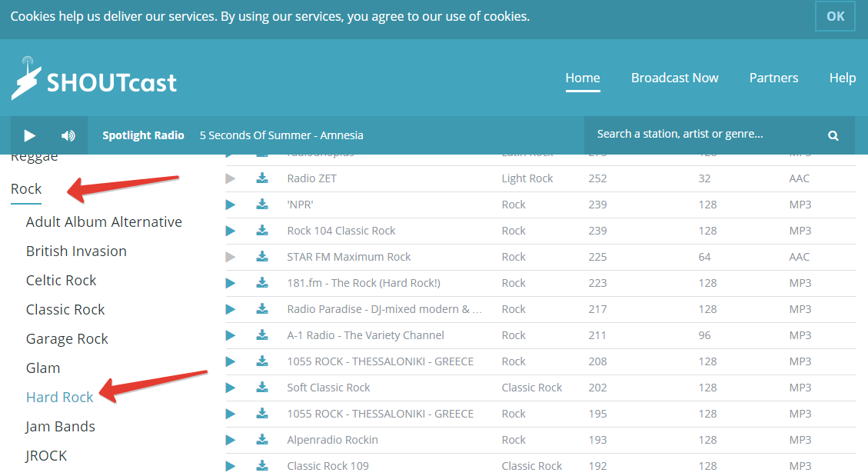The image size is (868, 476).
Task: Open STAR FM Maximum Rock name
Action: pyautogui.click(x=349, y=257)
